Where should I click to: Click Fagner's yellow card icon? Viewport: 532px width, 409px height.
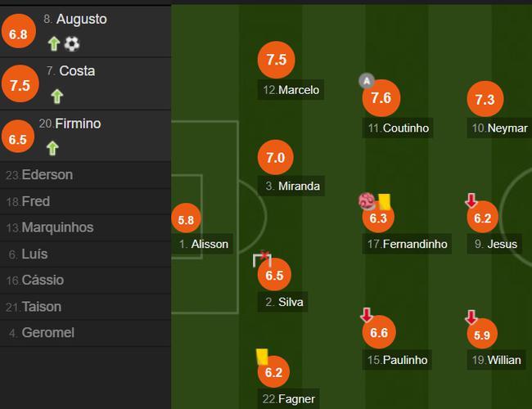(262, 357)
